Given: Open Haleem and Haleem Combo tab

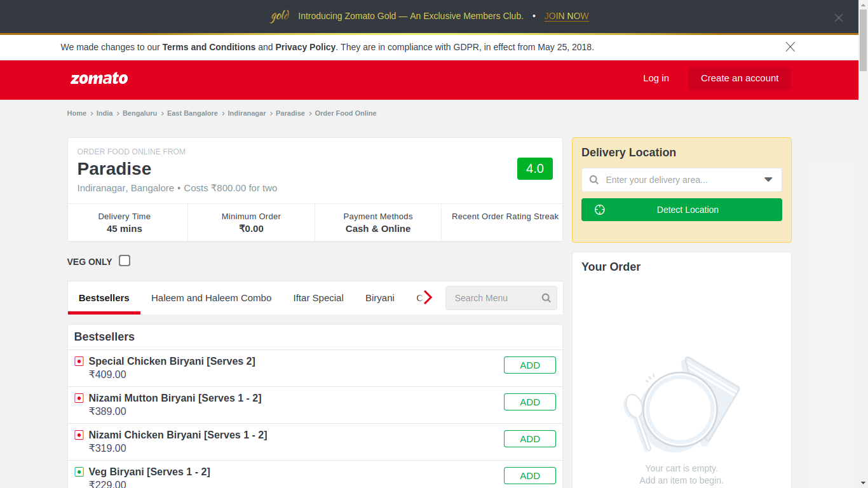Looking at the screenshot, I should 211,298.
